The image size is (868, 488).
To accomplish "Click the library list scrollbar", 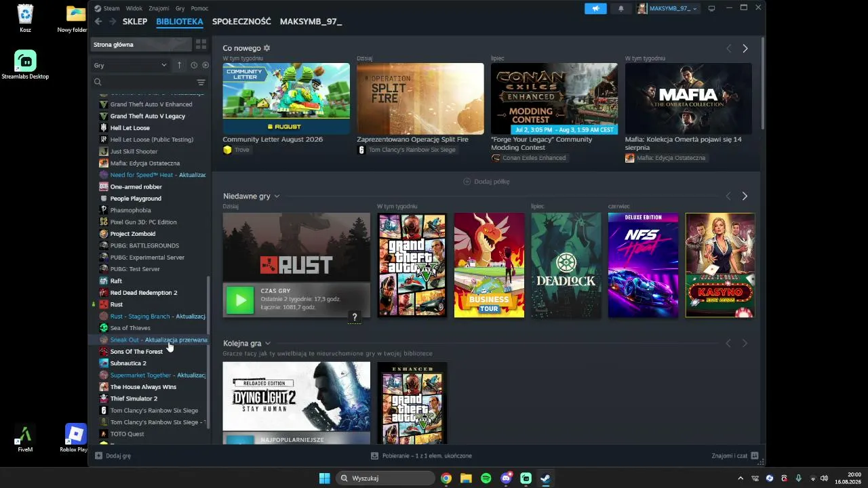I will (x=208, y=352).
